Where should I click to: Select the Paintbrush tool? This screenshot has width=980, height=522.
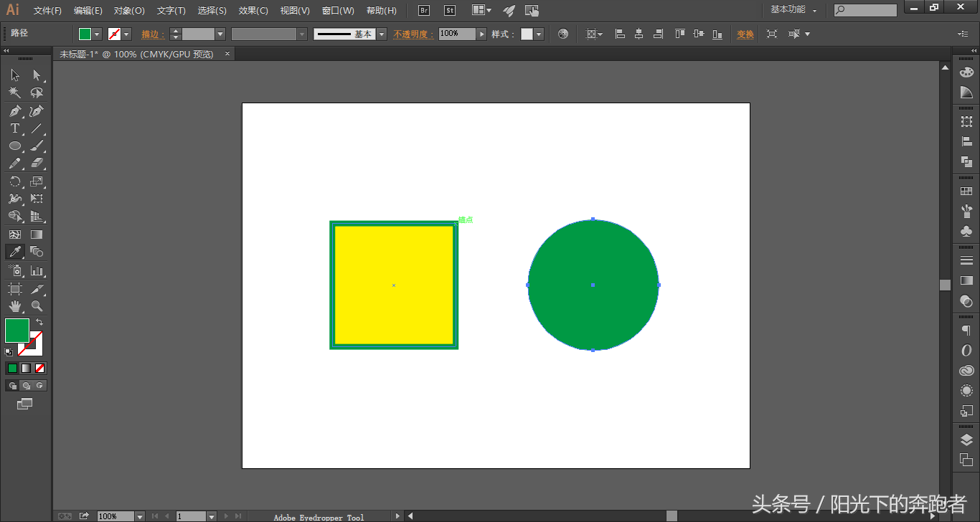click(37, 146)
